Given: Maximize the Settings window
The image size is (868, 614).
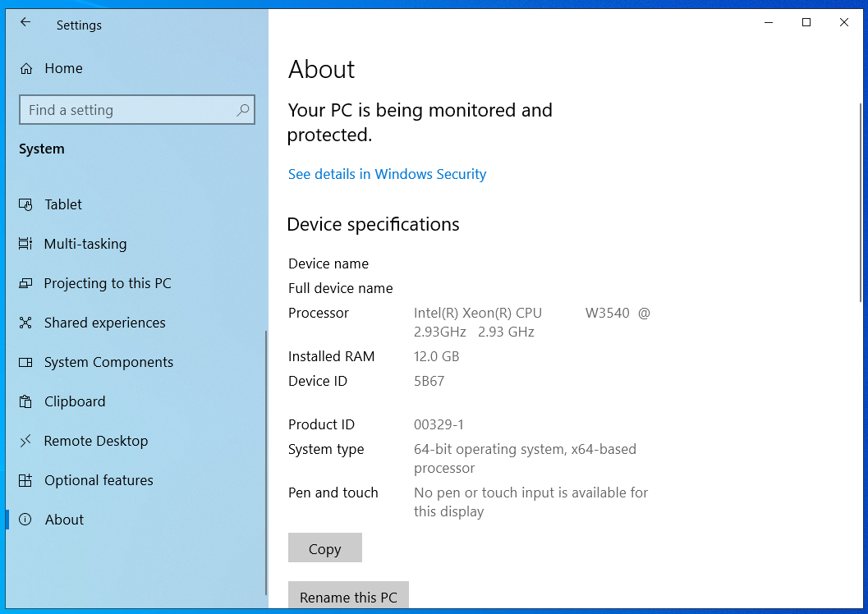Looking at the screenshot, I should [x=806, y=22].
